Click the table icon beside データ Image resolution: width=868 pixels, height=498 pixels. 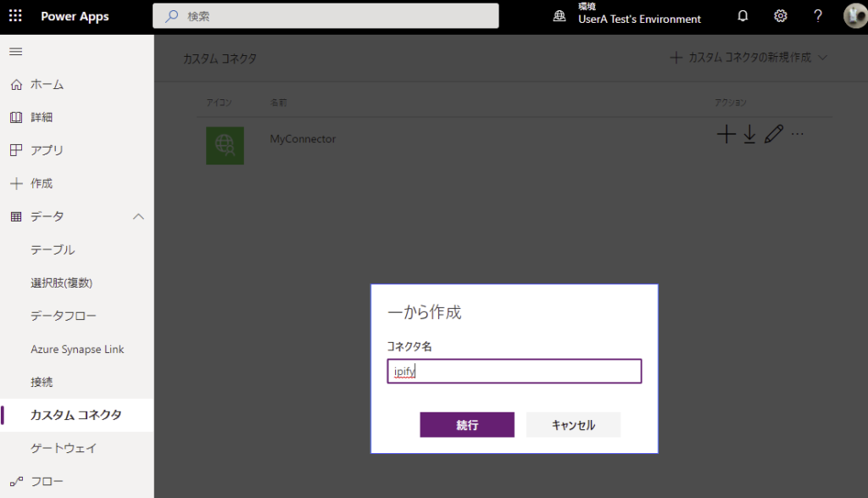coord(17,216)
